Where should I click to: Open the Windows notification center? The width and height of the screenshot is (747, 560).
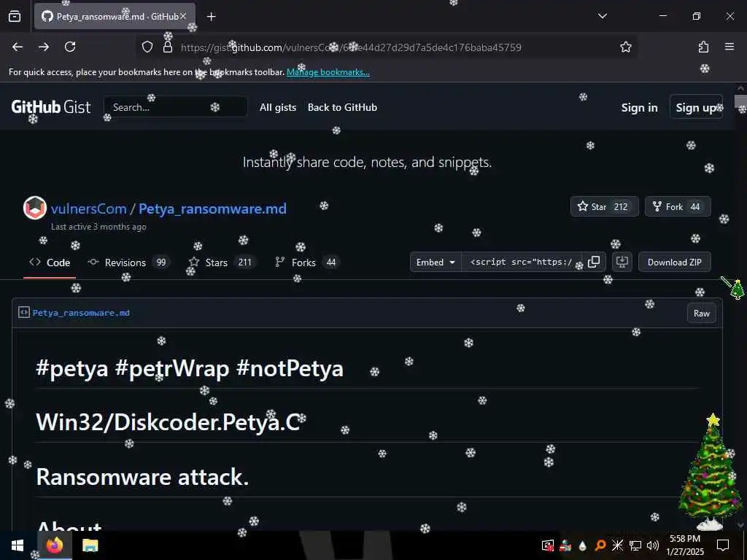(x=723, y=545)
